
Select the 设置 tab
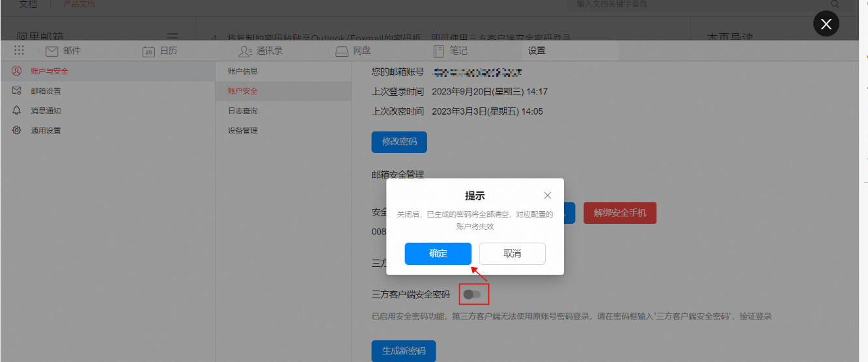click(537, 51)
